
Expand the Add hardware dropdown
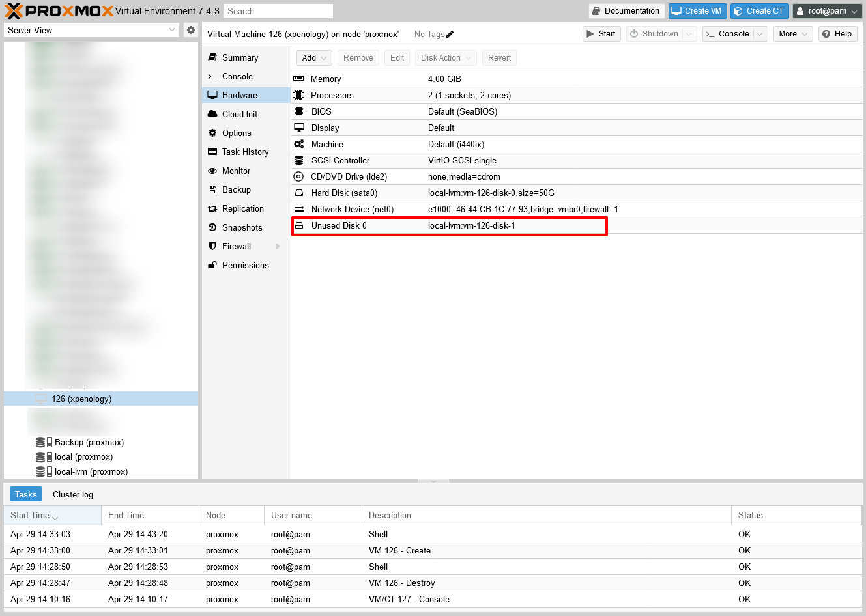tap(314, 58)
